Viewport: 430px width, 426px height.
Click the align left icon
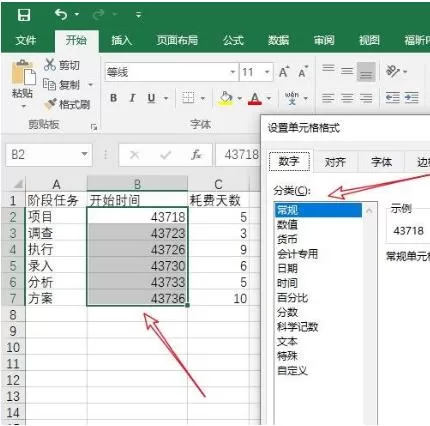(x=328, y=98)
